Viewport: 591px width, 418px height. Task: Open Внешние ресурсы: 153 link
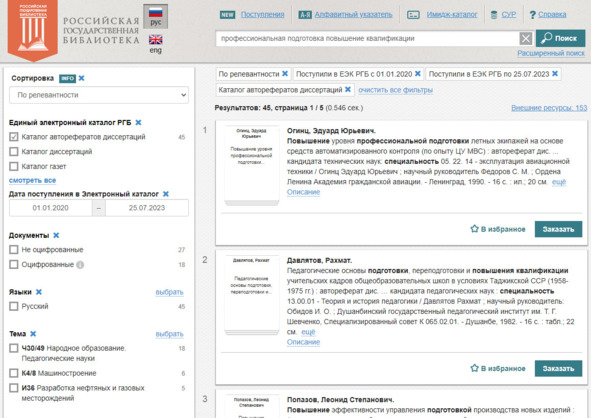pos(549,108)
